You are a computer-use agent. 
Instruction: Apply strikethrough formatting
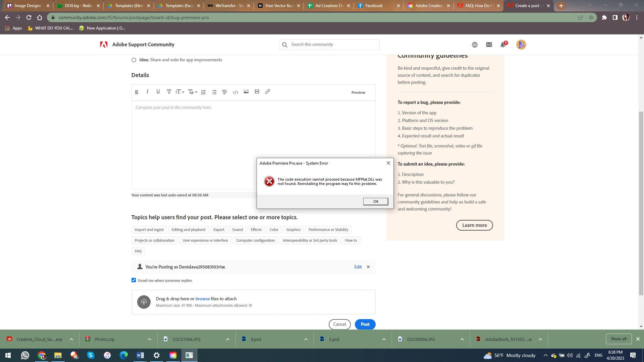click(x=169, y=92)
